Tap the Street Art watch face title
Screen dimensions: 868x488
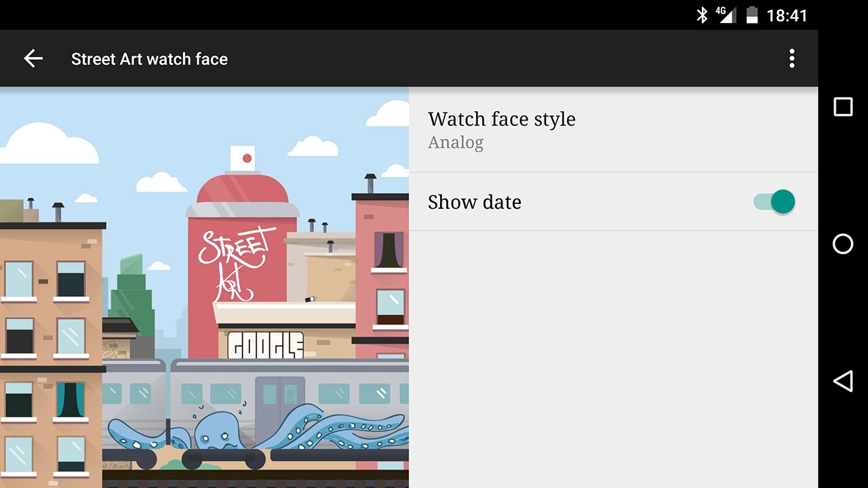pos(149,59)
